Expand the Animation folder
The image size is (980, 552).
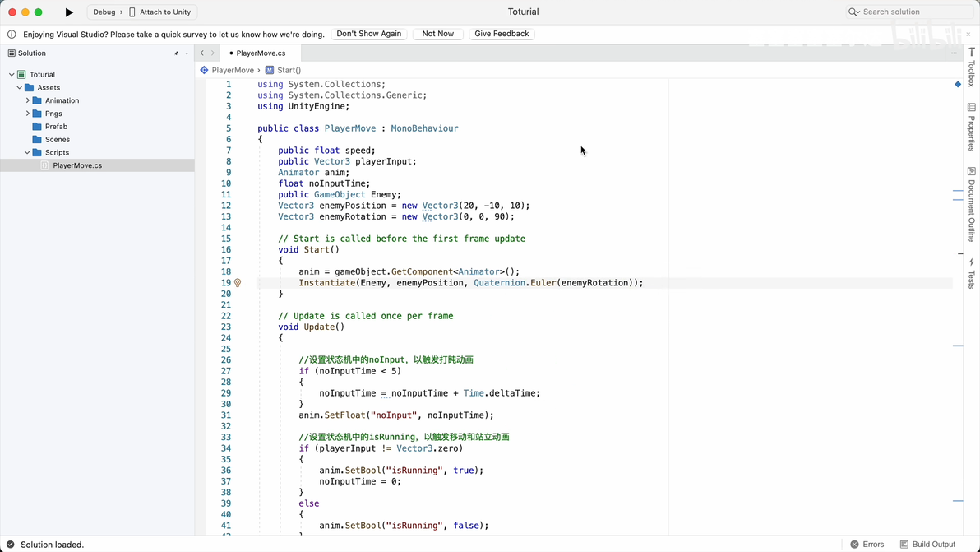tap(27, 100)
